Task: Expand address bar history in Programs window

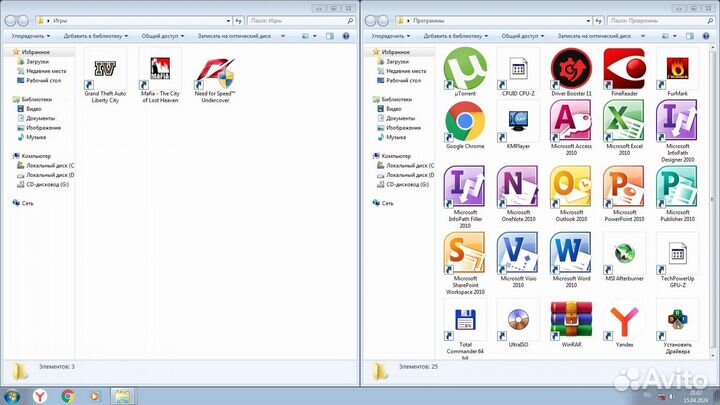Action: point(588,21)
